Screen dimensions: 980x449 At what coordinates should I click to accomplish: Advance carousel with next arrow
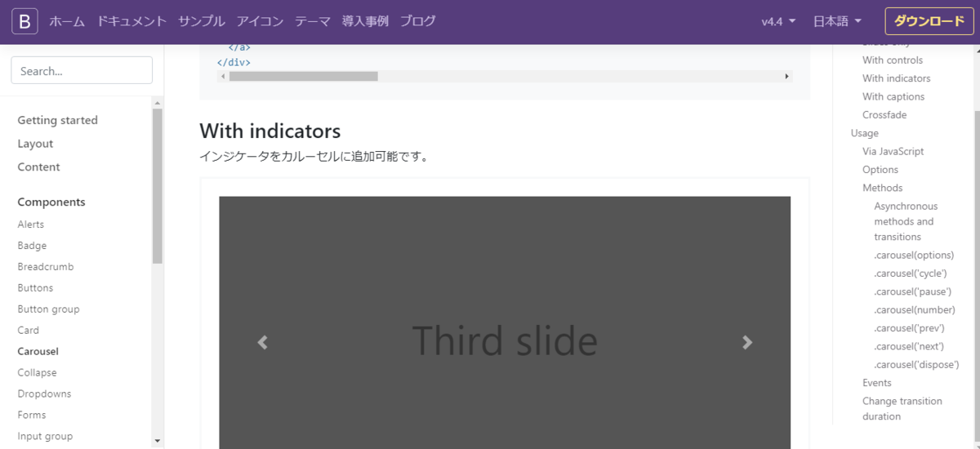(x=747, y=343)
